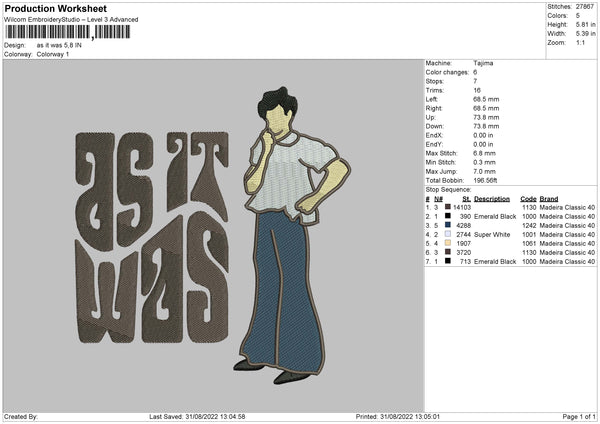Screen dimensions: 600x424
Task: Click the 'Stops:' label
Action: [435, 81]
